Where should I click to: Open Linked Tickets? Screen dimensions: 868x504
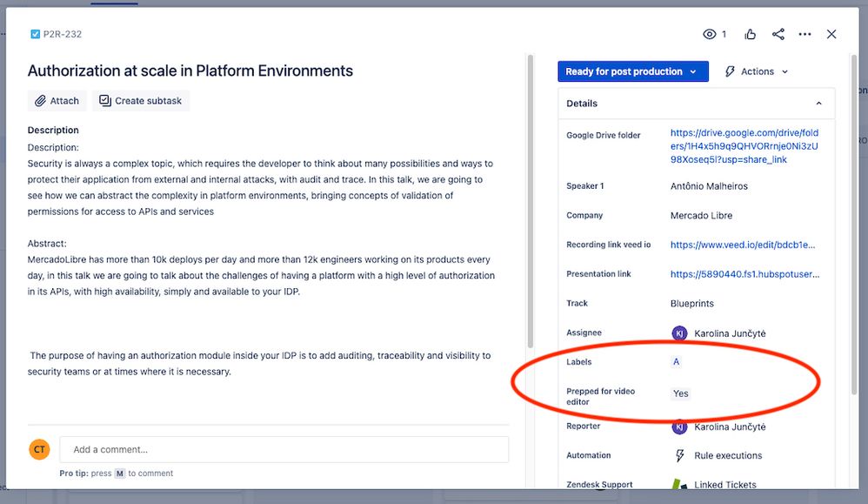(725, 485)
